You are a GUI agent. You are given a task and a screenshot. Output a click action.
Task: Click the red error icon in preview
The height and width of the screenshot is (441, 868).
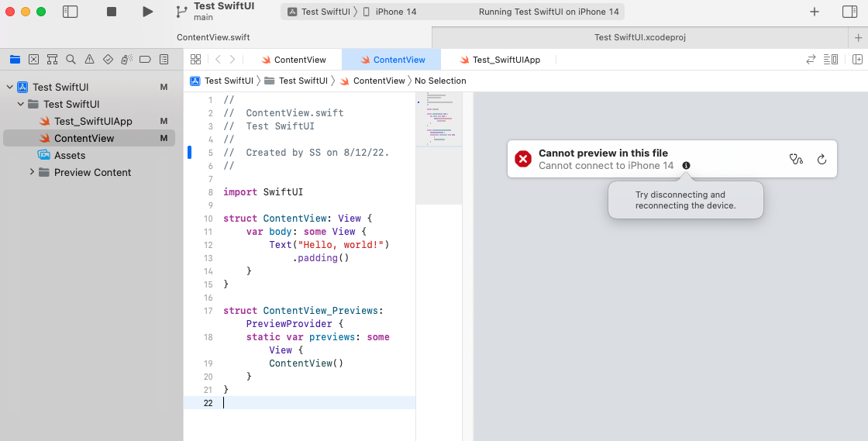click(x=523, y=160)
